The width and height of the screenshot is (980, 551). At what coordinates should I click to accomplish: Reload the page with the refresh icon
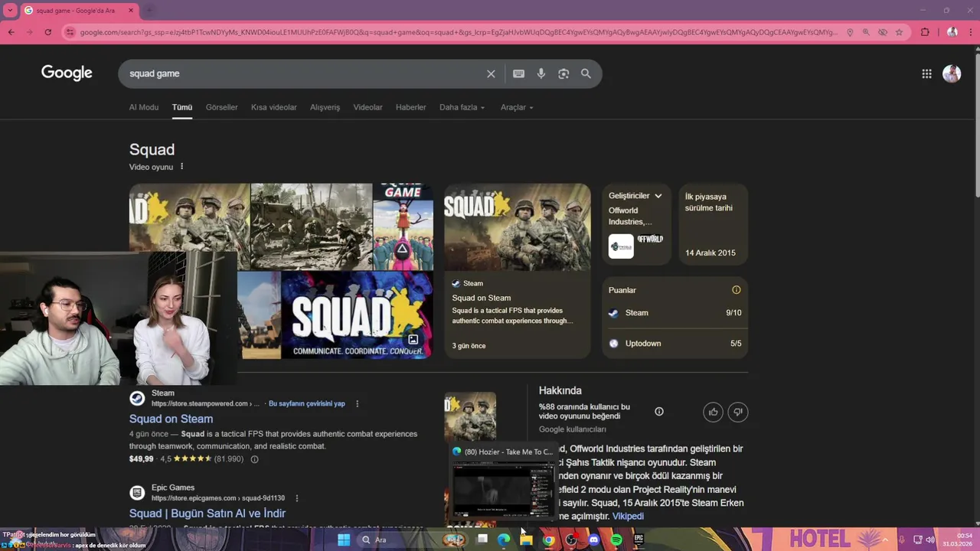[47, 32]
